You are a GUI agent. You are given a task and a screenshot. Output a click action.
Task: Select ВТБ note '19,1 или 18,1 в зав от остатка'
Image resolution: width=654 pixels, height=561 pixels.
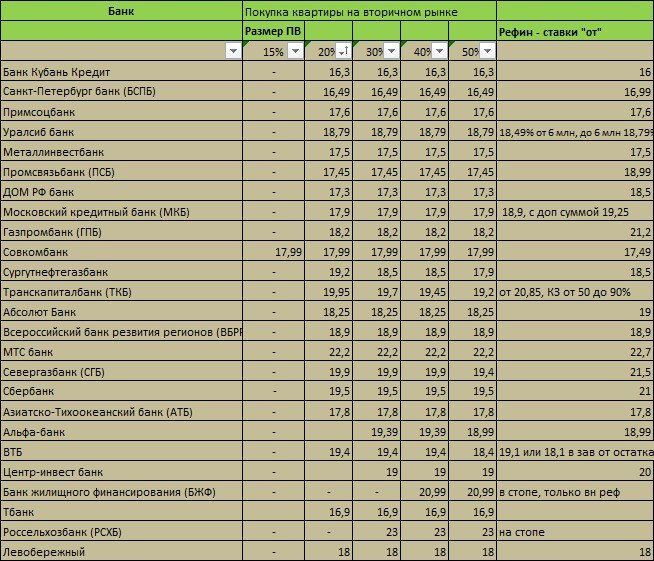(575, 452)
